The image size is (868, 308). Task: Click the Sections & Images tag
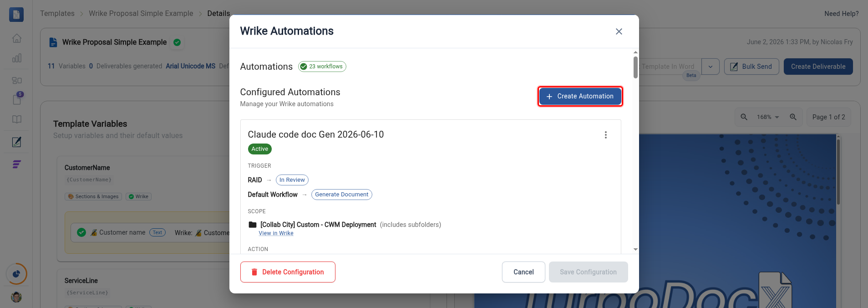93,196
